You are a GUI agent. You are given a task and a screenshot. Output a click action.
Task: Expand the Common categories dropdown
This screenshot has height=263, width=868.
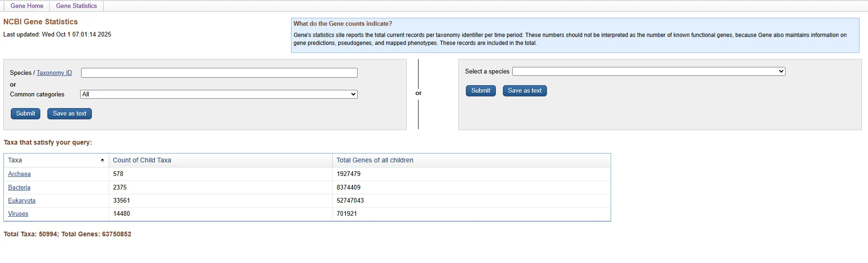pyautogui.click(x=219, y=95)
